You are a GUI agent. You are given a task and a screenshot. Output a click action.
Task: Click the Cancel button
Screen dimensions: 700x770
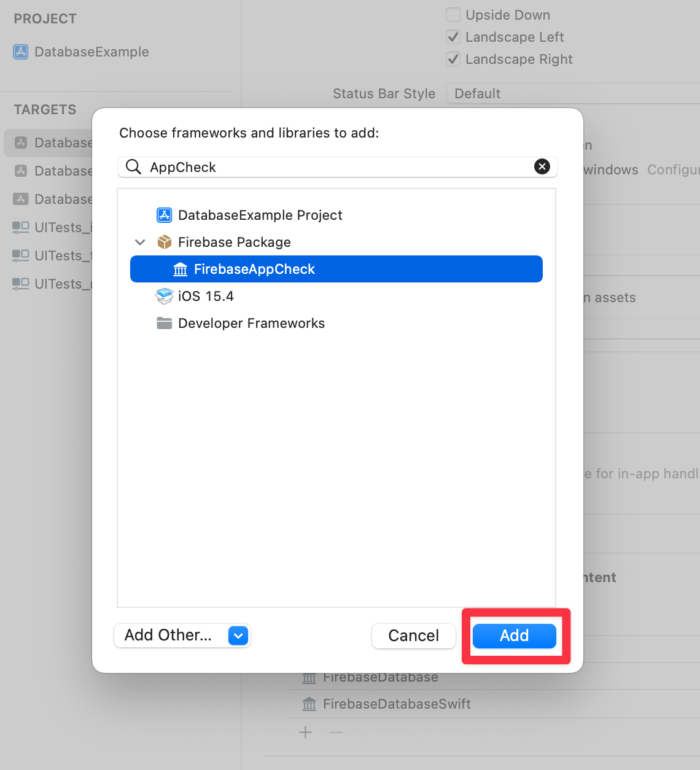(x=413, y=636)
